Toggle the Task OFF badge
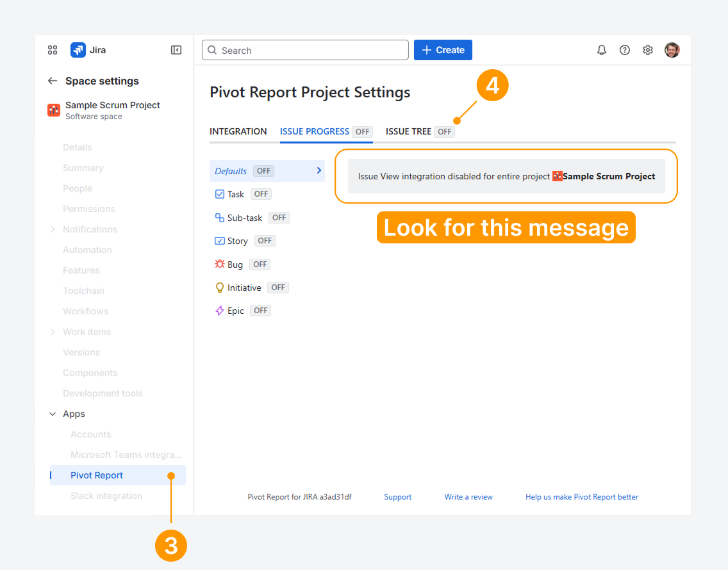Viewport: 728px width, 570px height. [261, 194]
